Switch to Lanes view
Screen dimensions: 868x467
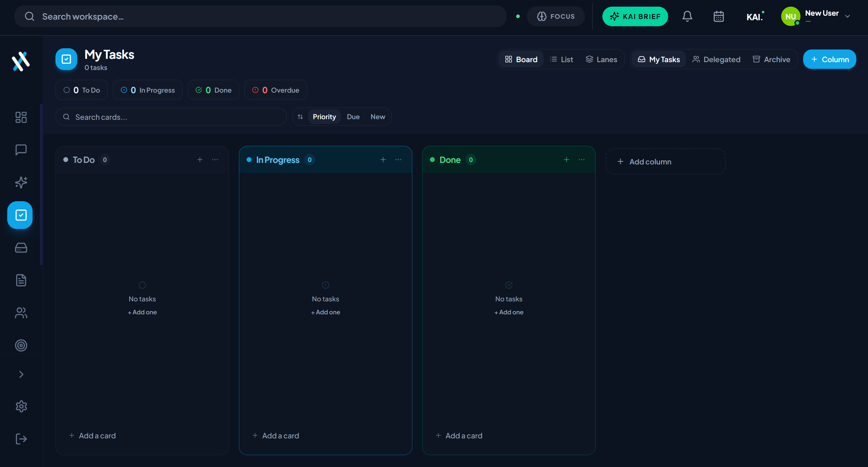601,59
